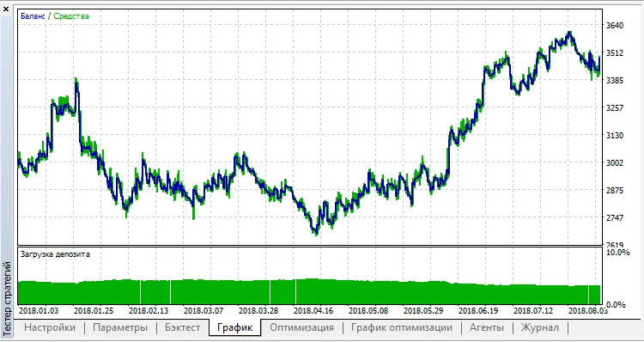This screenshot has height=342, width=644.
Task: Open the Агенты tab
Action: coord(487,327)
